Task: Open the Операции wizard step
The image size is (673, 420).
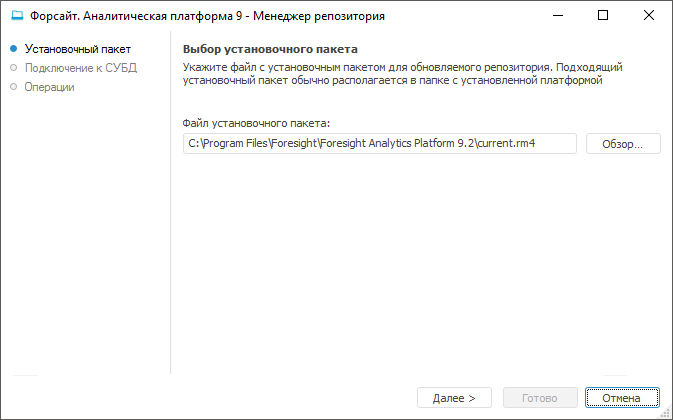Action: pyautogui.click(x=49, y=87)
